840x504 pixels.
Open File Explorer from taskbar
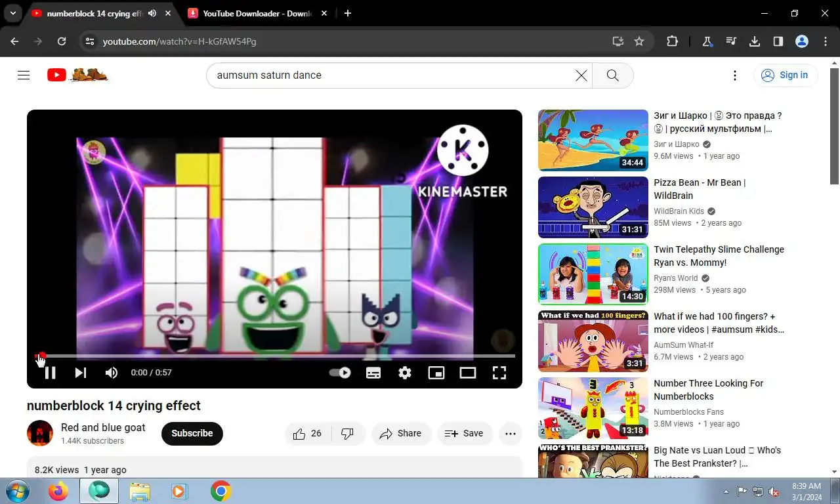pos(140,491)
